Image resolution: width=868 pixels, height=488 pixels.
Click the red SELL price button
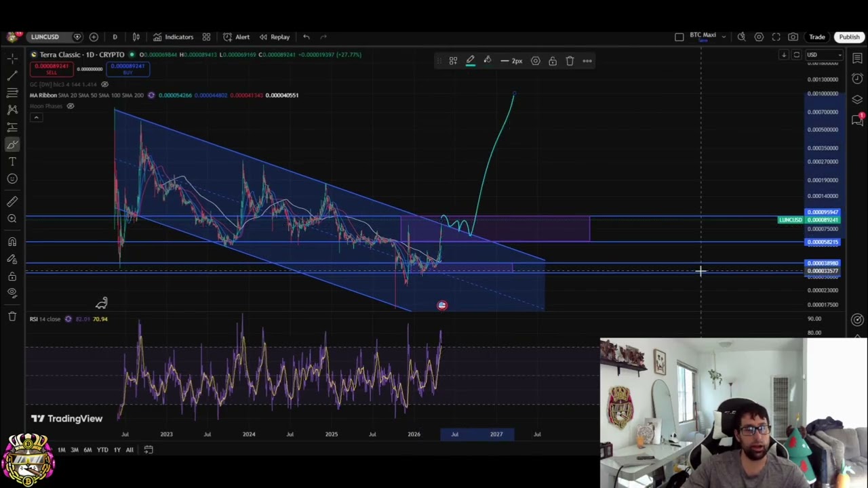(52, 69)
